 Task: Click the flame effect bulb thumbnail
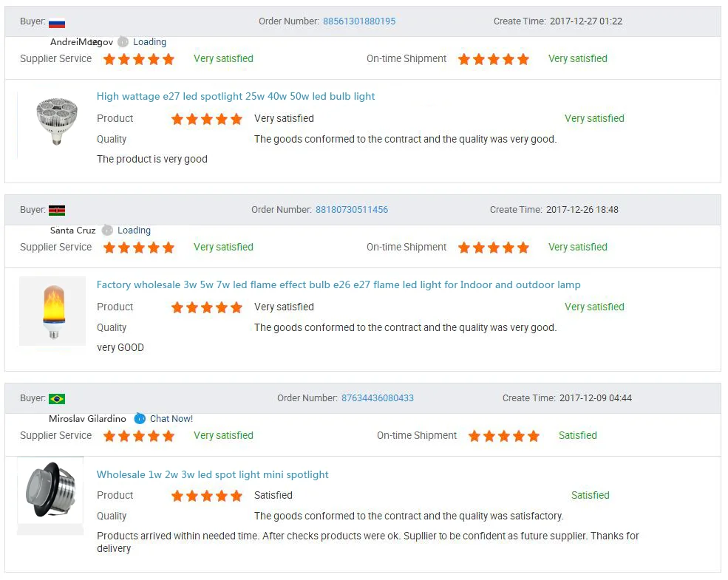point(53,311)
